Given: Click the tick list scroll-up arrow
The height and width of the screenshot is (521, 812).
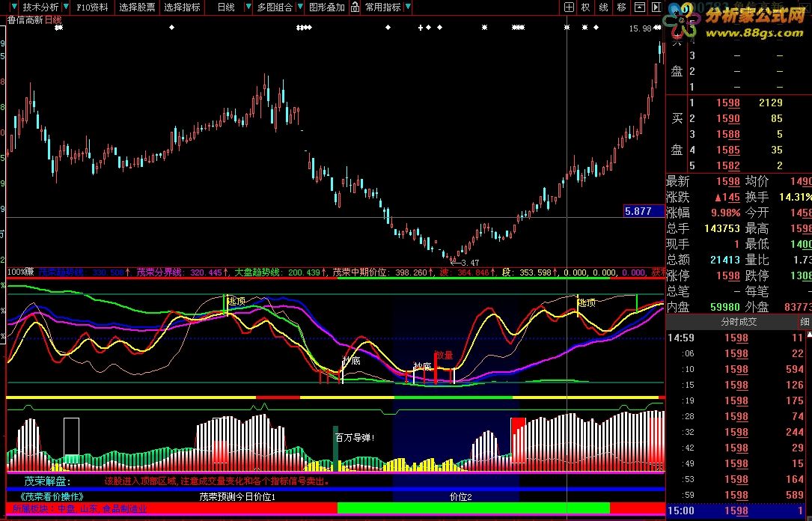Looking at the screenshot, I should point(810,335).
